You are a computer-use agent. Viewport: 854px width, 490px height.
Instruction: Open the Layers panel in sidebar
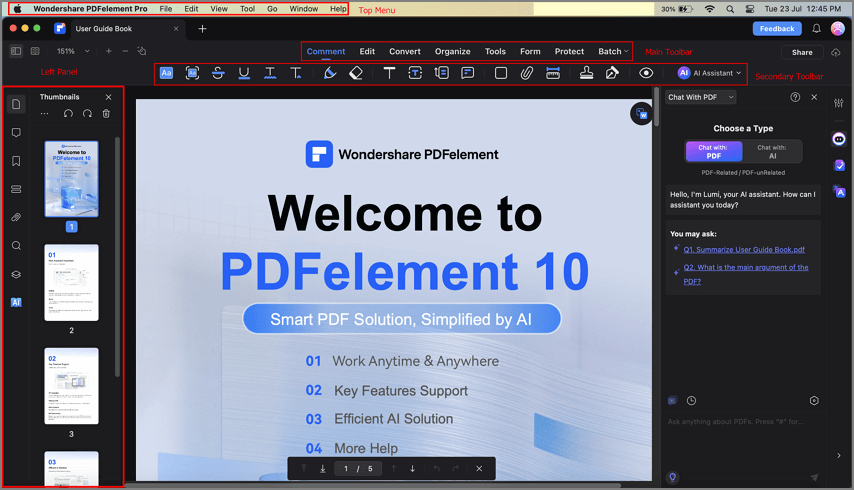pyautogui.click(x=16, y=274)
